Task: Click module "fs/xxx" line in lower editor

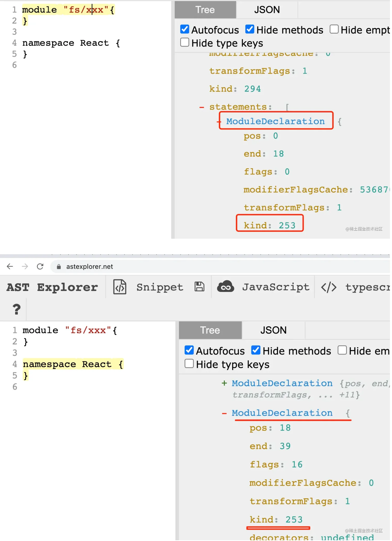Action: (x=70, y=330)
